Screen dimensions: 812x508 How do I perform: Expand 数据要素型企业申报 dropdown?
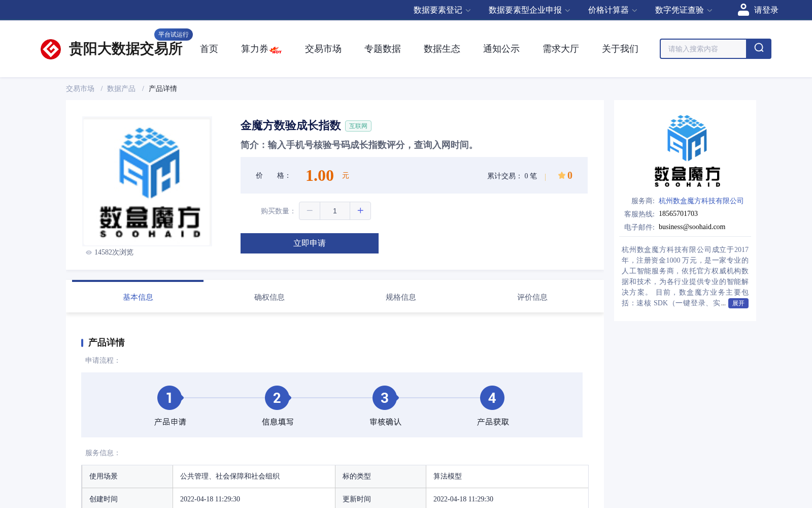529,10
